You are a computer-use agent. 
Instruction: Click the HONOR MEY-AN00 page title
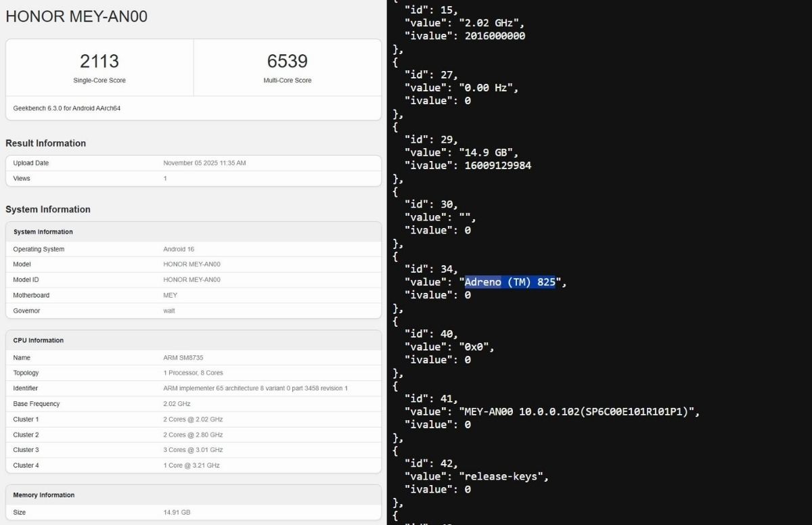pyautogui.click(x=76, y=17)
